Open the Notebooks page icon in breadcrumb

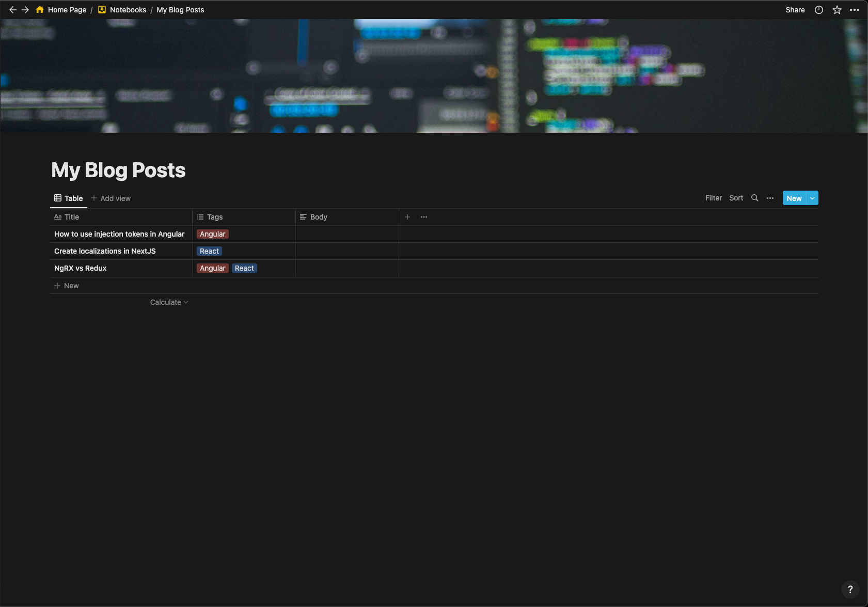tap(102, 9)
